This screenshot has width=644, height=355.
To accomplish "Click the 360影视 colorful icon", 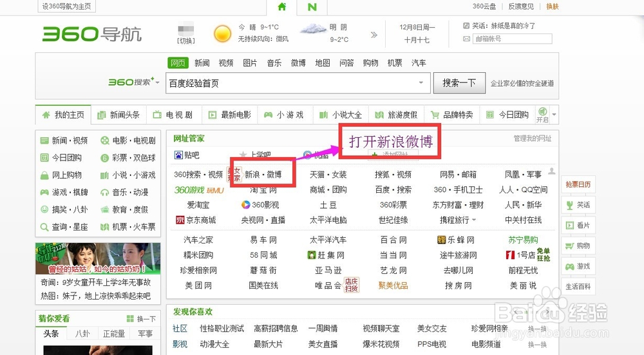I will (x=245, y=205).
